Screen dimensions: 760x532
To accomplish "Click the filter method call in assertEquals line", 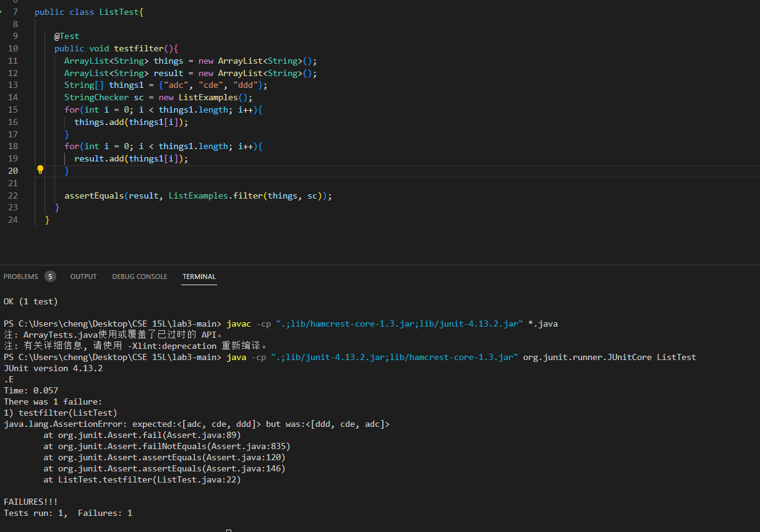I will [248, 195].
